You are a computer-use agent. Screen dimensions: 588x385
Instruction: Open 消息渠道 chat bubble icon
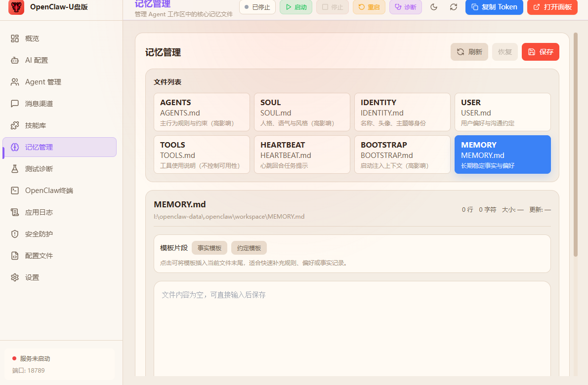[x=15, y=104]
